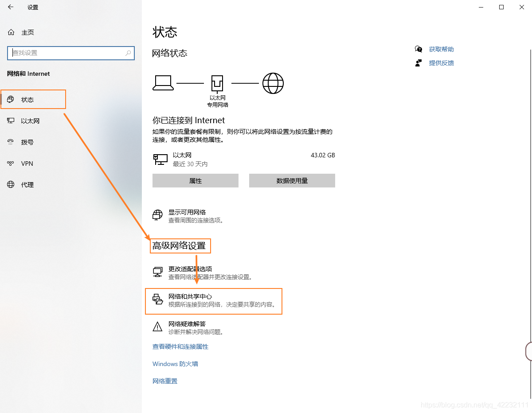Close the settings window
This screenshot has height=413, width=532.
click(522, 7)
